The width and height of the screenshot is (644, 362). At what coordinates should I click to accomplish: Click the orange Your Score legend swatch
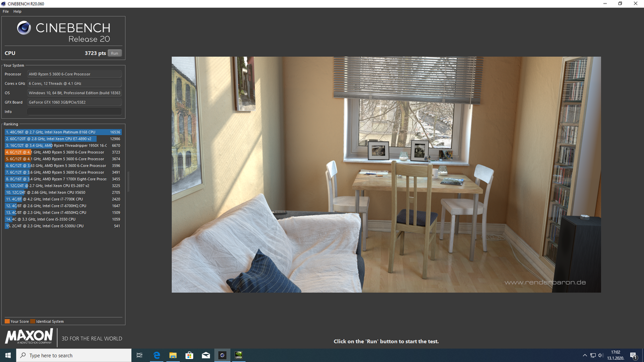point(6,321)
